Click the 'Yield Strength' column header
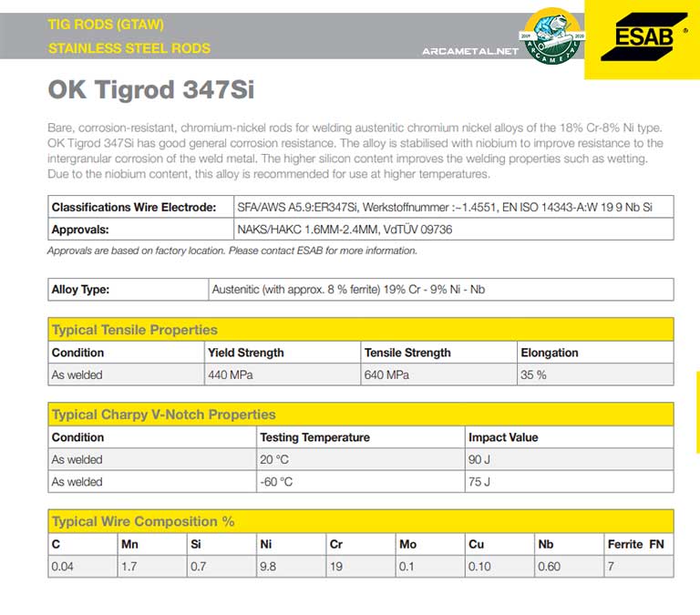This screenshot has width=700, height=615. 245,353
